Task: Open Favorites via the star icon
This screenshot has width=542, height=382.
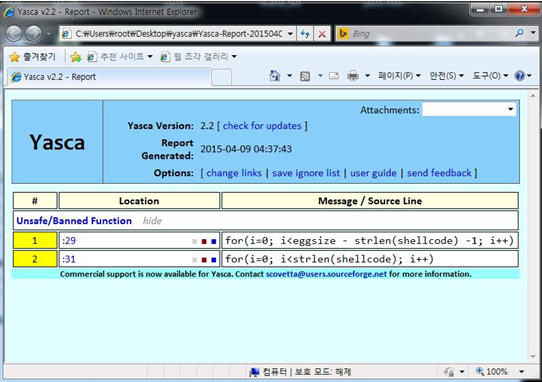Action: coord(15,57)
